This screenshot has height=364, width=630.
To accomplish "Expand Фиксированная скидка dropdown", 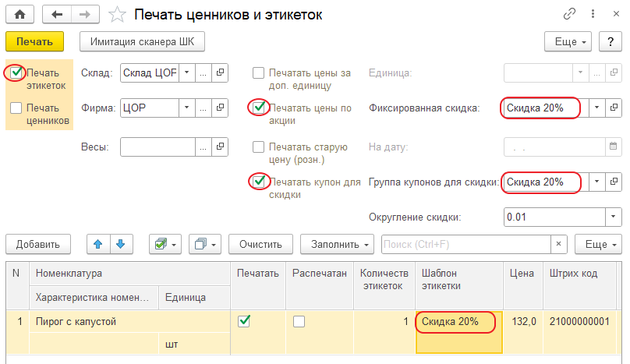I will click(x=596, y=108).
